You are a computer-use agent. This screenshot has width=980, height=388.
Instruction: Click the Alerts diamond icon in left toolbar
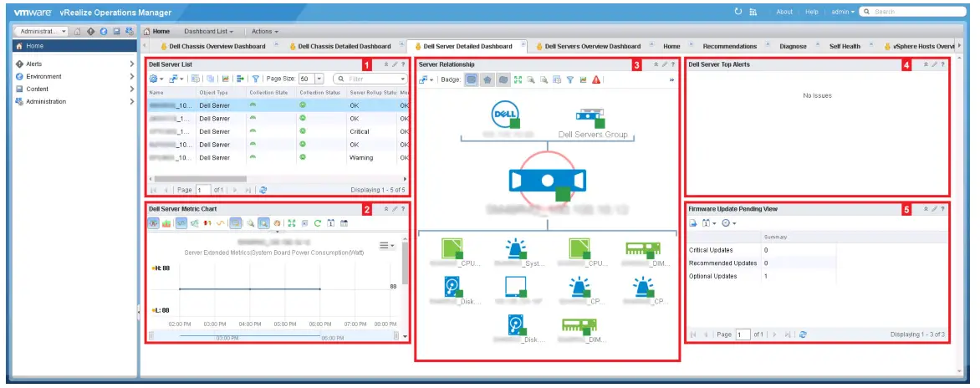coord(90,31)
